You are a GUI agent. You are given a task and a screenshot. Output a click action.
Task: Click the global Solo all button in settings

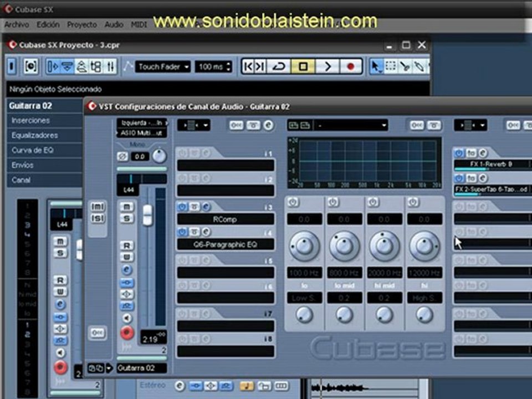(98, 218)
